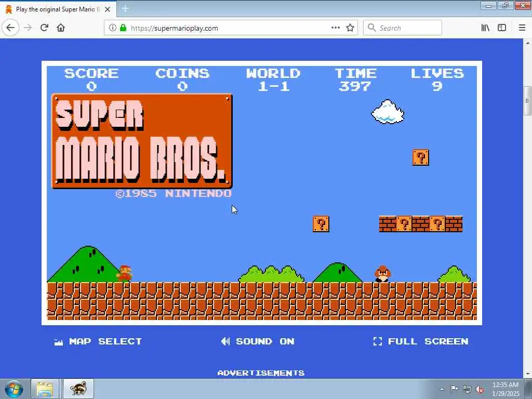Open the Library bookshelf icon
The height and width of the screenshot is (399, 532).
486,28
